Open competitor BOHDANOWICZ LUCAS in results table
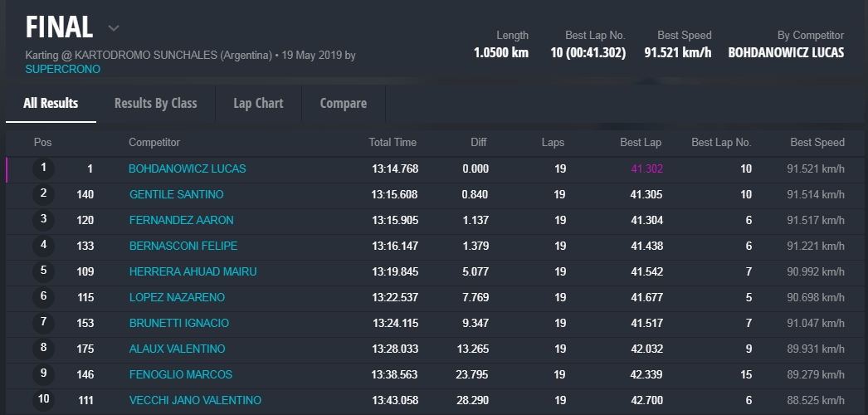The width and height of the screenshot is (868, 415). click(x=187, y=168)
